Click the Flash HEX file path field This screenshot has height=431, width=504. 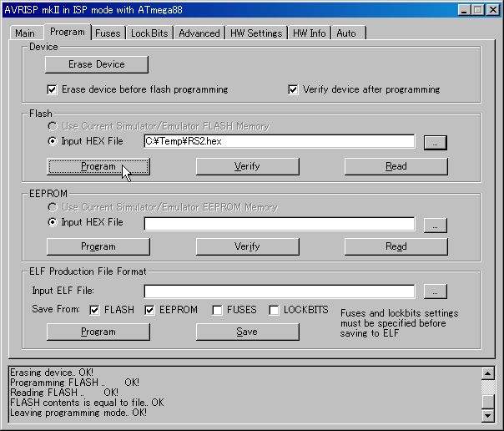tap(280, 141)
